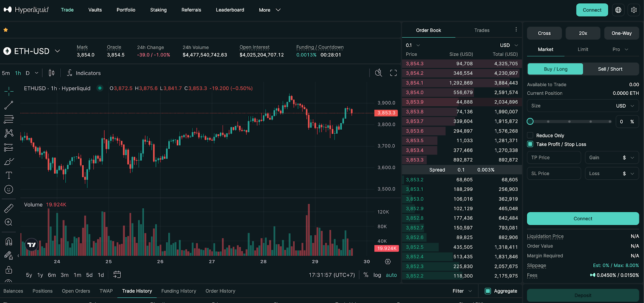Open the Indicators menu
This screenshot has width=644, height=303.
[x=84, y=73]
